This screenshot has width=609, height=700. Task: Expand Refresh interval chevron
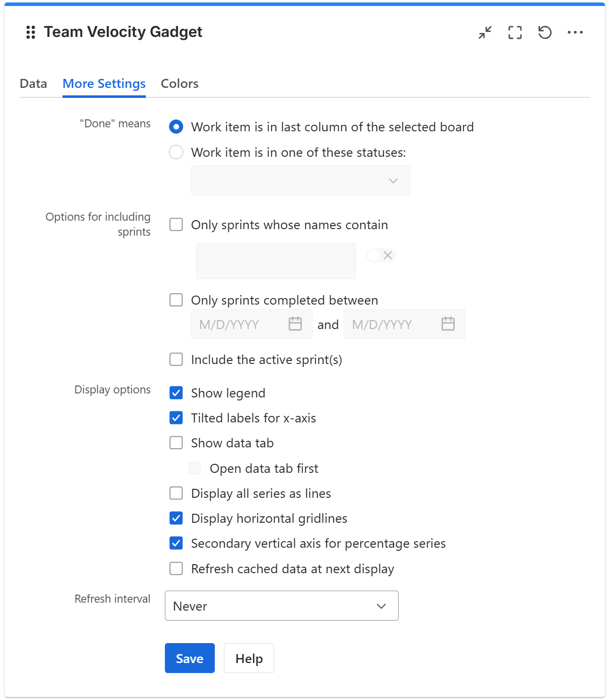[x=381, y=606]
